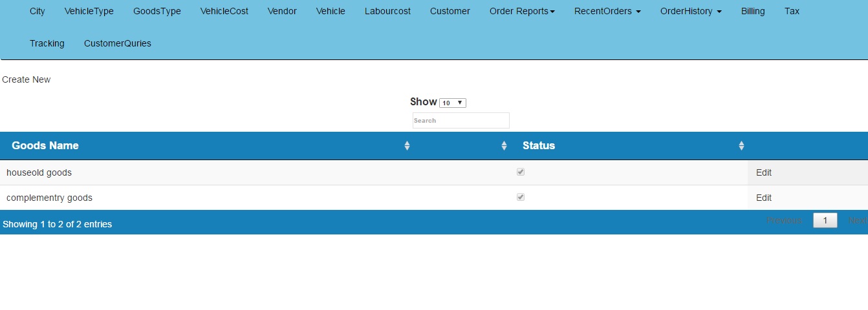Click sort arrows on the Status column

(741, 146)
